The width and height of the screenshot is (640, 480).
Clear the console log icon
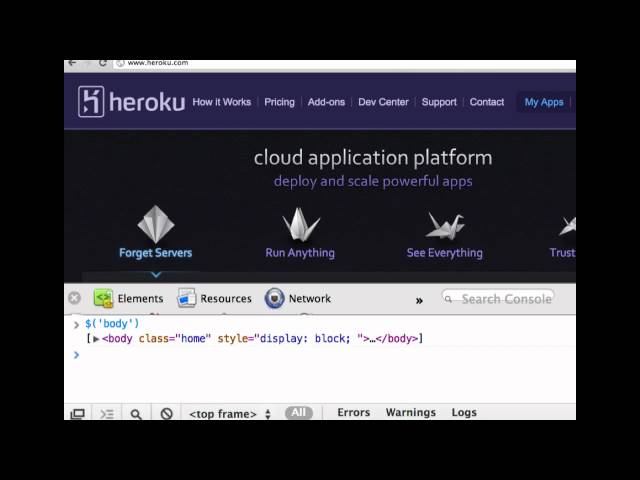(167, 414)
